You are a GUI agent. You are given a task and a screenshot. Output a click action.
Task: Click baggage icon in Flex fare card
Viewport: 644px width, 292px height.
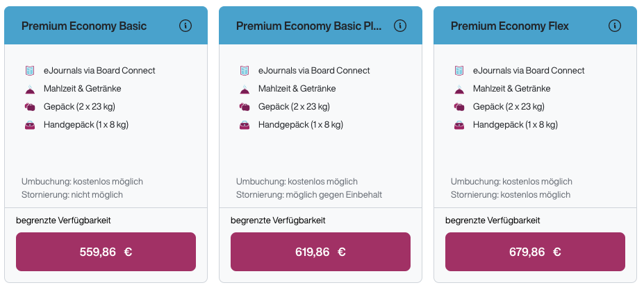(x=459, y=107)
